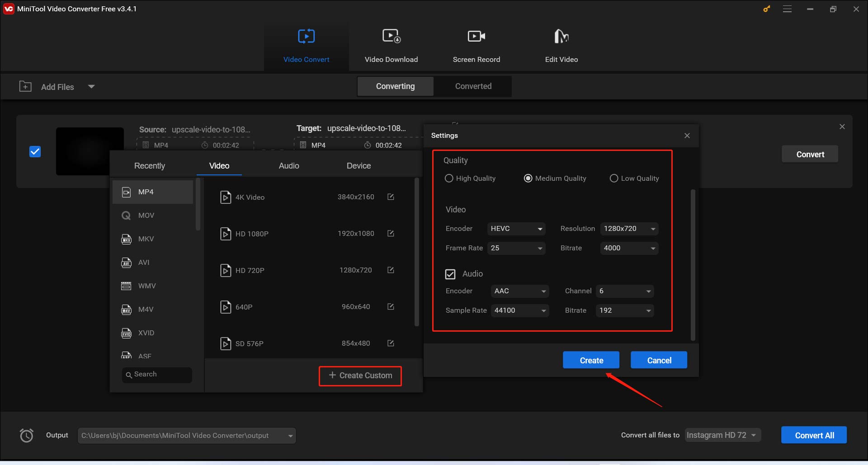868x465 pixels.
Task: Open the Channel 6 dropdown
Action: click(x=625, y=291)
